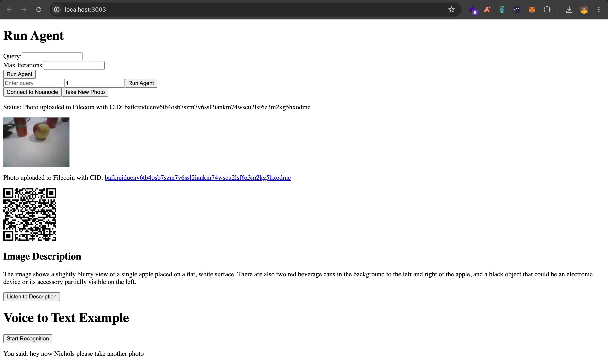The image size is (608, 364).
Task: Click into the Max Iterations field
Action: 74,65
